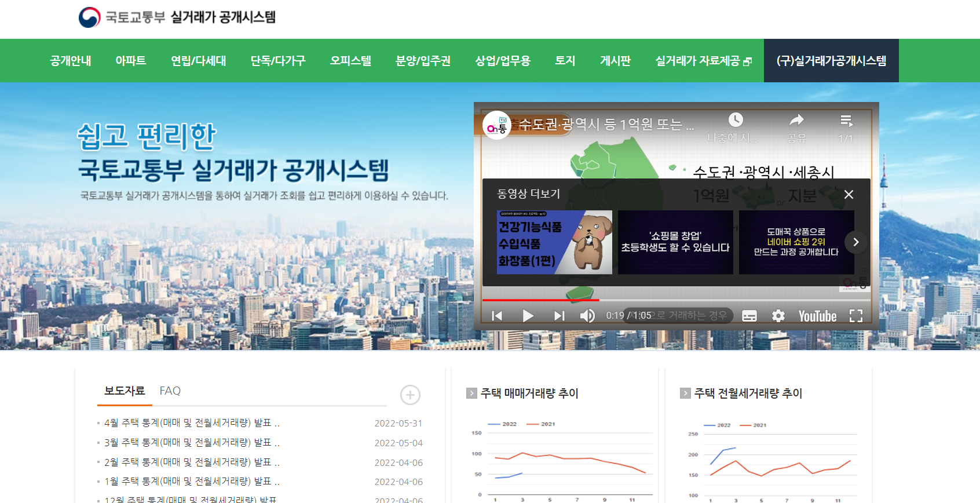Open video settings gear
Viewport: 980px width, 503px height.
[778, 316]
